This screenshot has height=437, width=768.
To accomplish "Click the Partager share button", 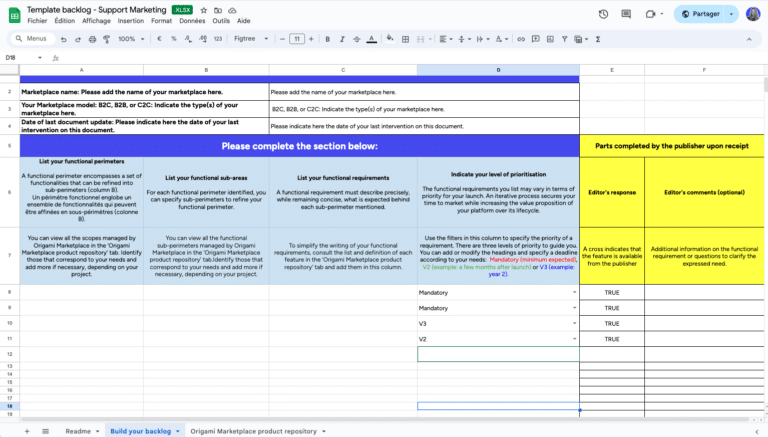I will point(700,14).
